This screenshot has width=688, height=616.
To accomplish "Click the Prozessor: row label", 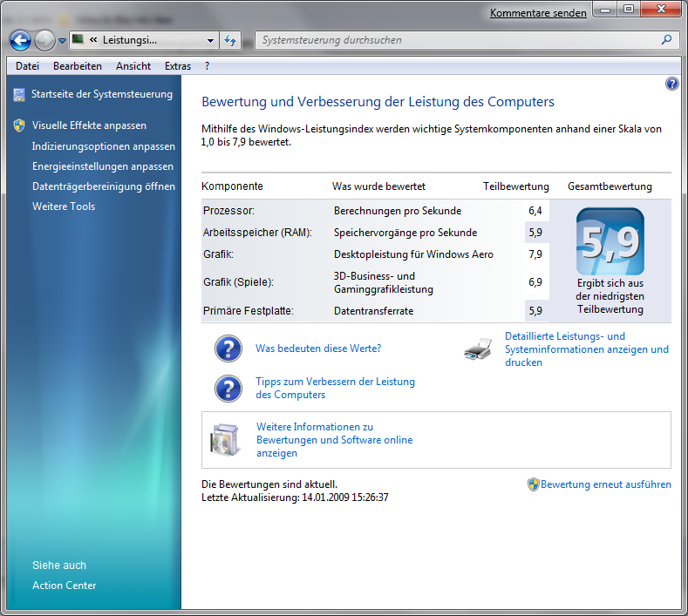I will pyautogui.click(x=228, y=211).
